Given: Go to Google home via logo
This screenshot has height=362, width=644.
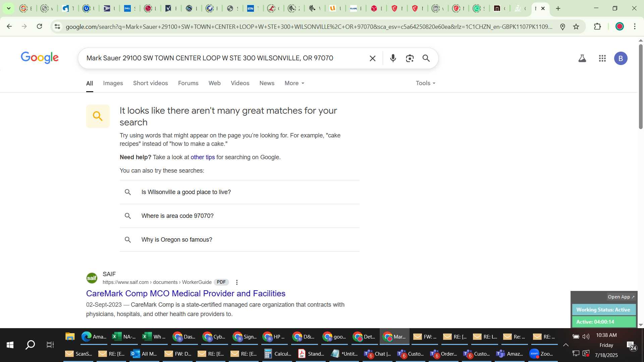Looking at the screenshot, I should (x=40, y=58).
